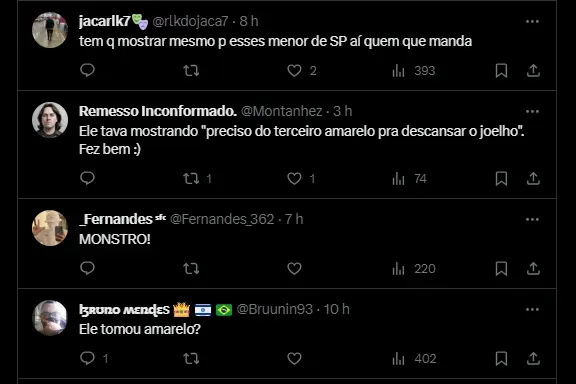
Task: Open more options on Remesso Inconformado's tweet
Action: [x=532, y=111]
